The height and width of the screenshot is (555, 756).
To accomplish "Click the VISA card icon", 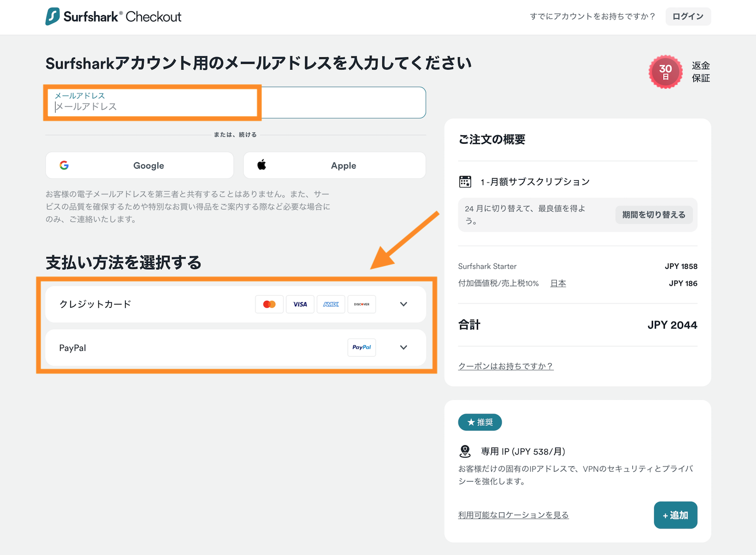I will [300, 304].
